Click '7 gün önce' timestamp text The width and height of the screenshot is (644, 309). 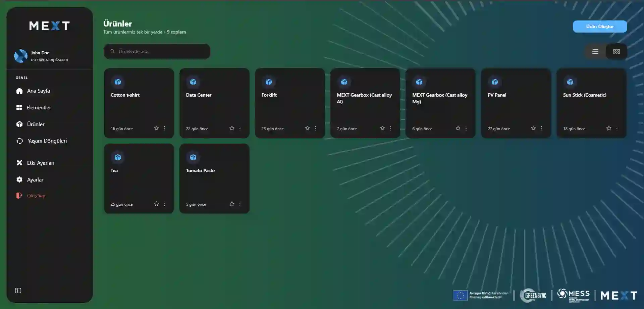347,129
